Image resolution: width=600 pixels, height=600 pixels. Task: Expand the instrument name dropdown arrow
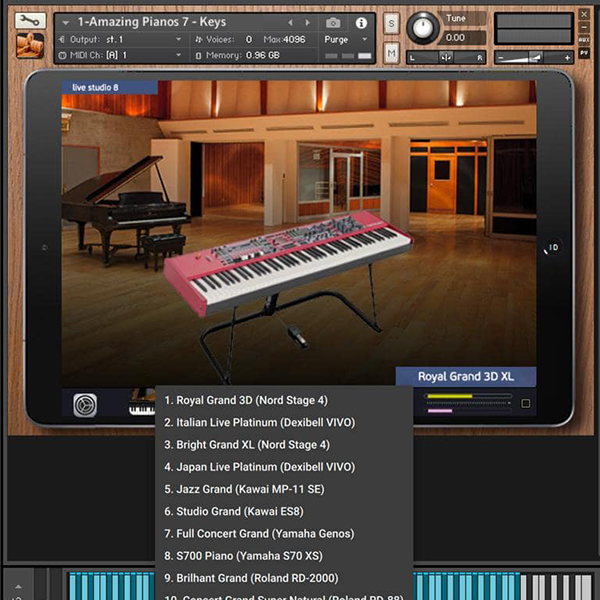pyautogui.click(x=66, y=23)
